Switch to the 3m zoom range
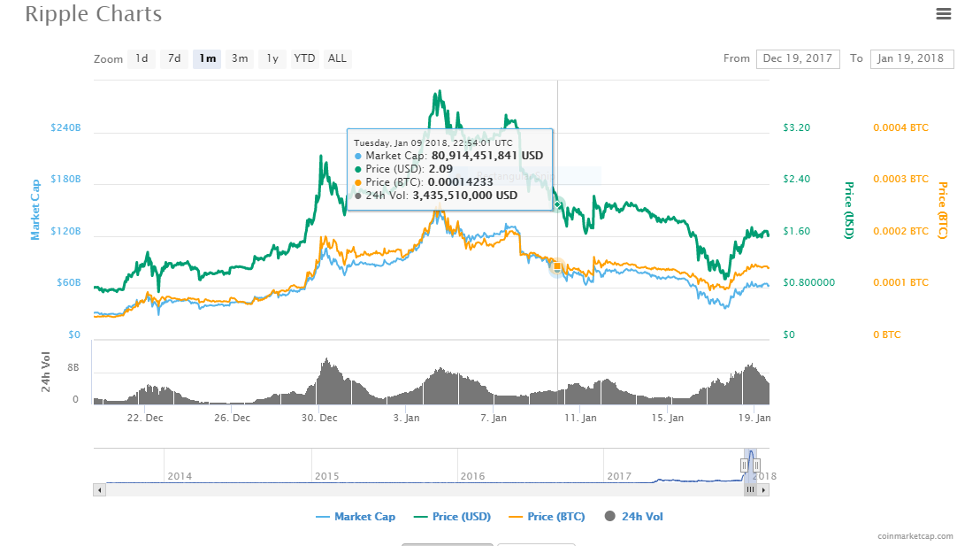980x546 pixels. point(239,58)
